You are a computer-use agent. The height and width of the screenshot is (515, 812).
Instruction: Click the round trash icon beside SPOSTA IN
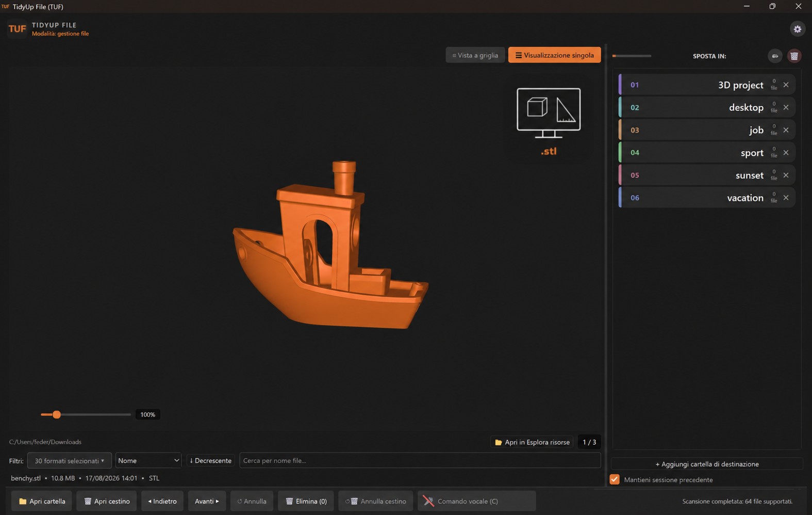[x=794, y=56]
